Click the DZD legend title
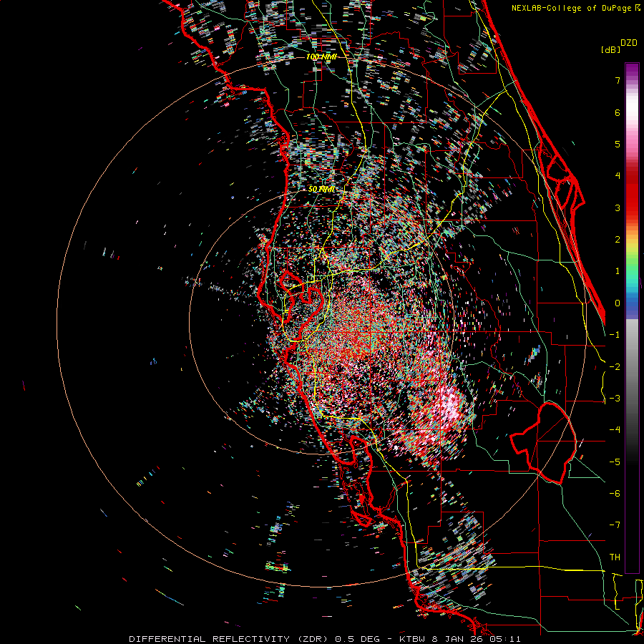Screen dimensions: 644x644 629,43
